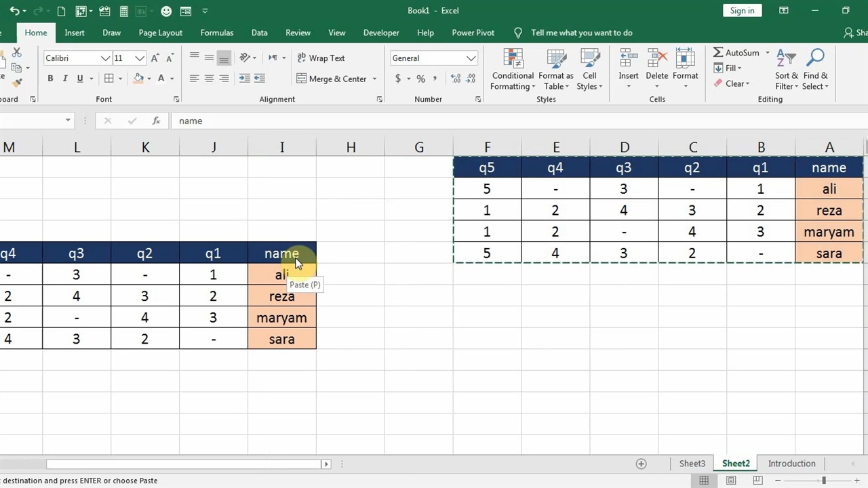Image resolution: width=868 pixels, height=488 pixels.
Task: Open Conditional Formatting in Styles group
Action: tap(513, 70)
